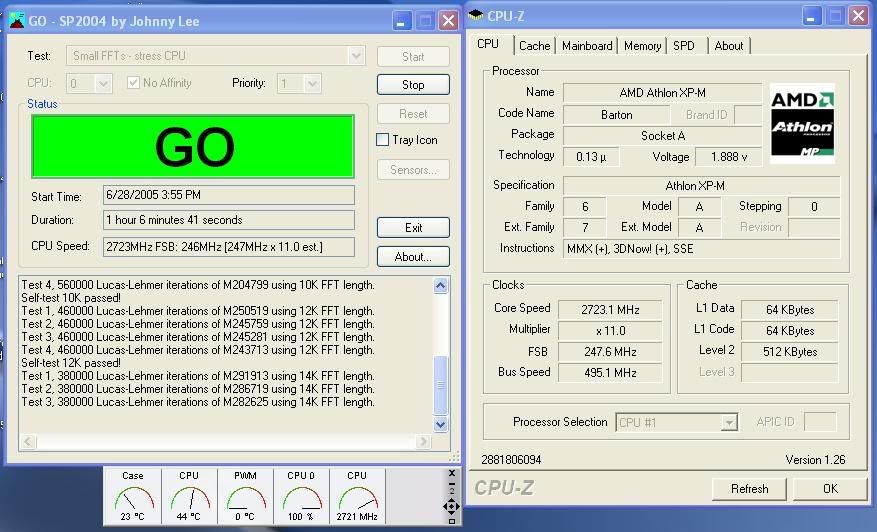Click the SP2004 app icon in title bar
The height and width of the screenshot is (532, 877).
click(x=17, y=21)
